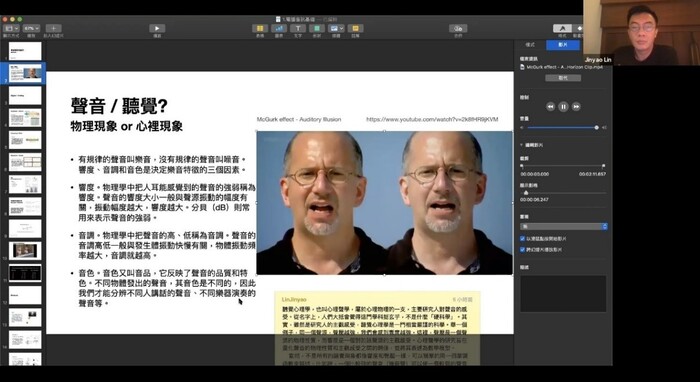700x382 pixels.
Task: Insert a shape using the Shape icon
Action: click(317, 29)
